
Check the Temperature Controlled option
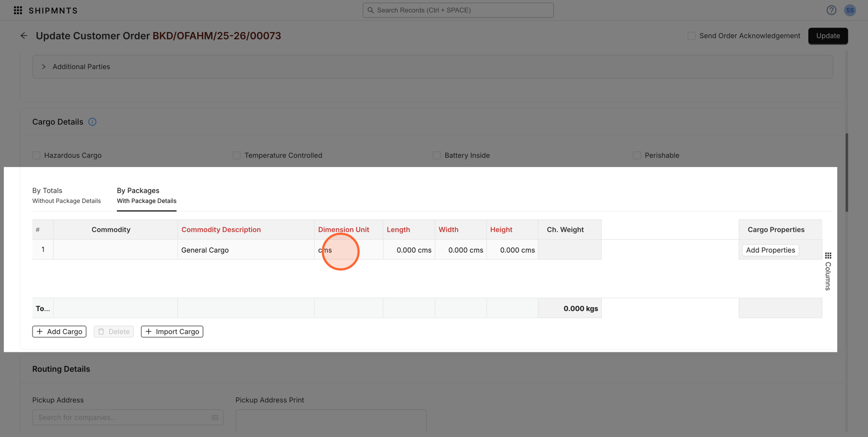[237, 156]
